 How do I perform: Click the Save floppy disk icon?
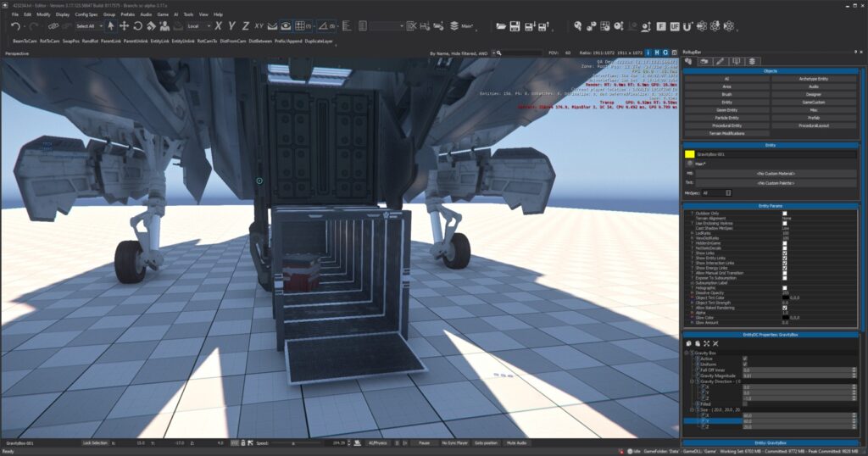pyautogui.click(x=514, y=26)
